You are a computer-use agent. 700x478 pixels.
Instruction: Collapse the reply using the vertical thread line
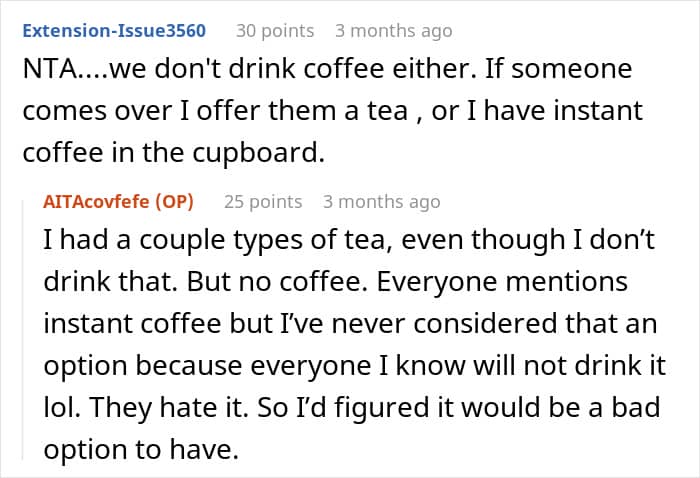(x=23, y=330)
